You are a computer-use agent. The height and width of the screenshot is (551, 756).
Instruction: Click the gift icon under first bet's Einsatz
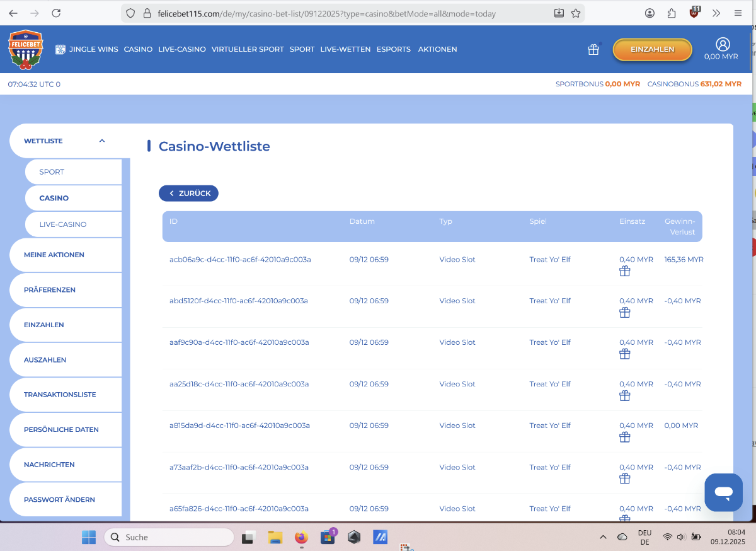(624, 272)
